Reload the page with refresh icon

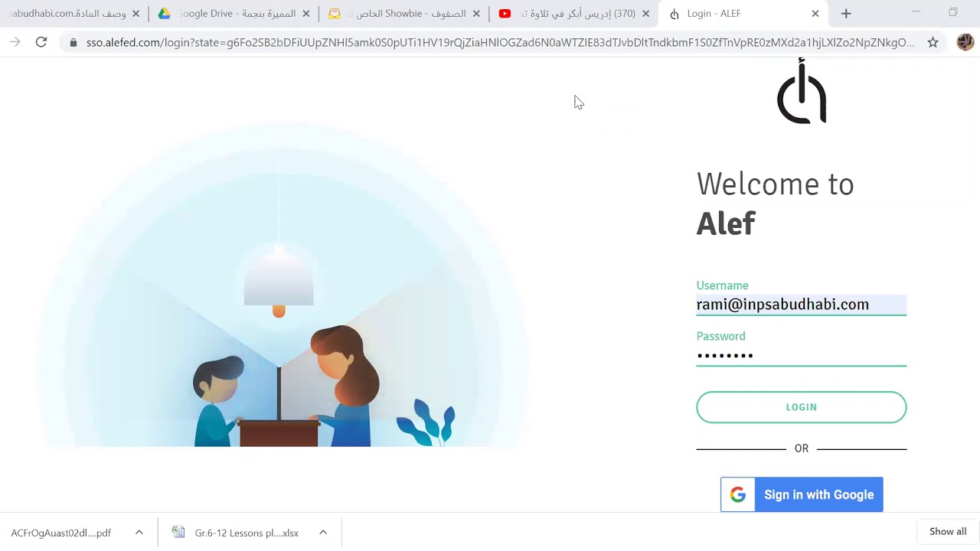pos(41,43)
